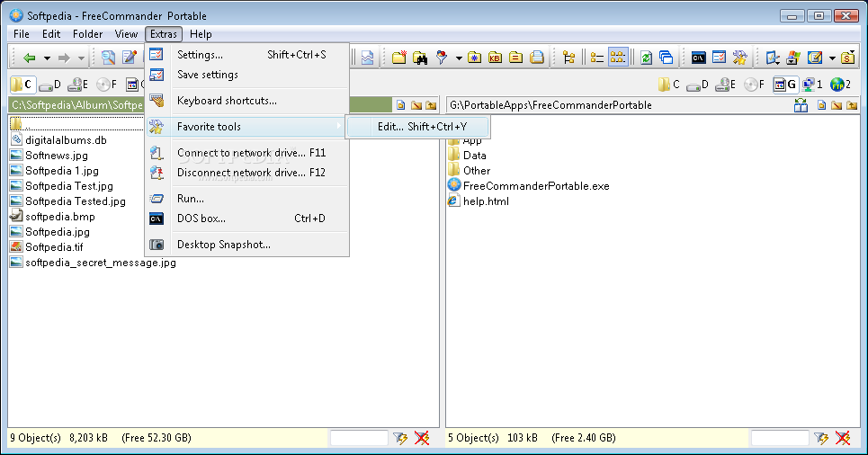Open the File menu
Image resolution: width=868 pixels, height=455 pixels.
[x=21, y=34]
